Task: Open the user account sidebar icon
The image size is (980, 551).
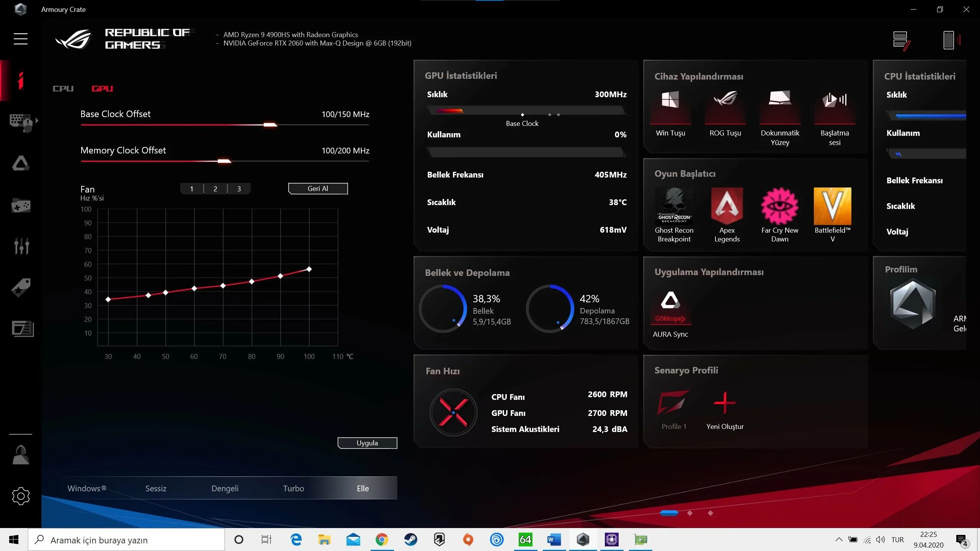Action: point(21,455)
